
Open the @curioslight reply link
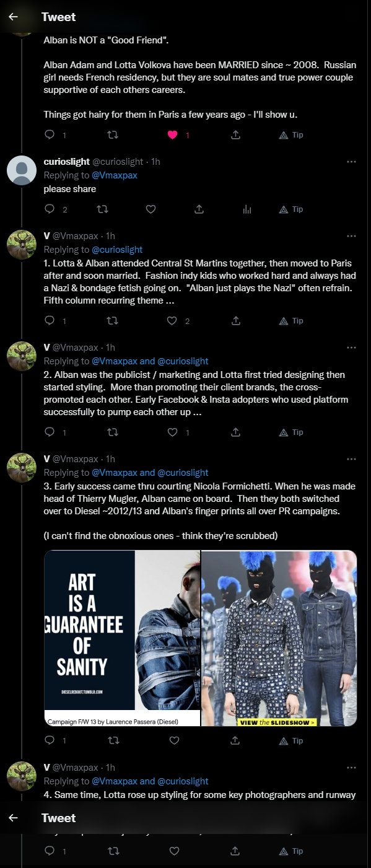coord(117,250)
